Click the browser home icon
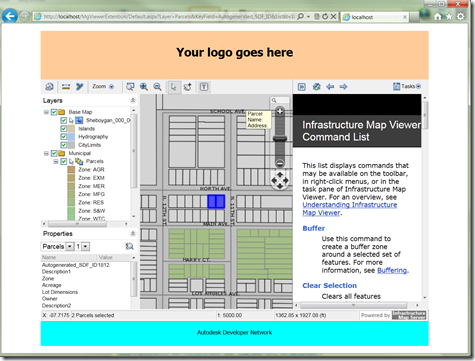The image size is (475, 361). [438, 16]
